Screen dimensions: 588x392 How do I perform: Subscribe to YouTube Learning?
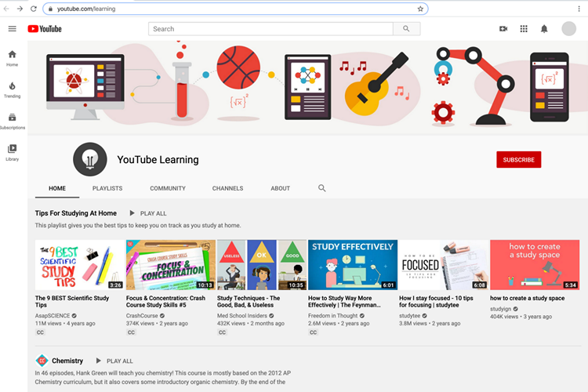click(x=518, y=160)
